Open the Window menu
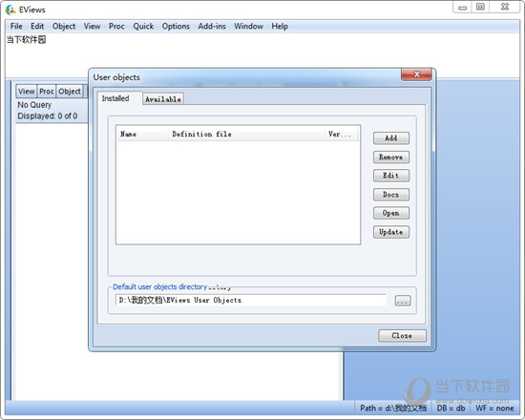Image resolution: width=525 pixels, height=420 pixels. [x=248, y=26]
